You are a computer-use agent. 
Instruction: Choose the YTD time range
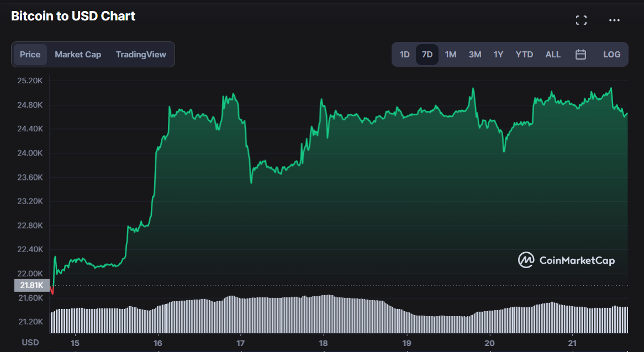[x=524, y=54]
